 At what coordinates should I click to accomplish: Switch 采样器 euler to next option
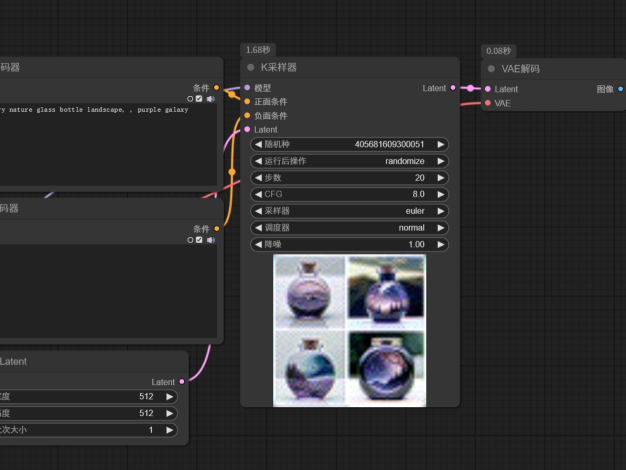(441, 211)
